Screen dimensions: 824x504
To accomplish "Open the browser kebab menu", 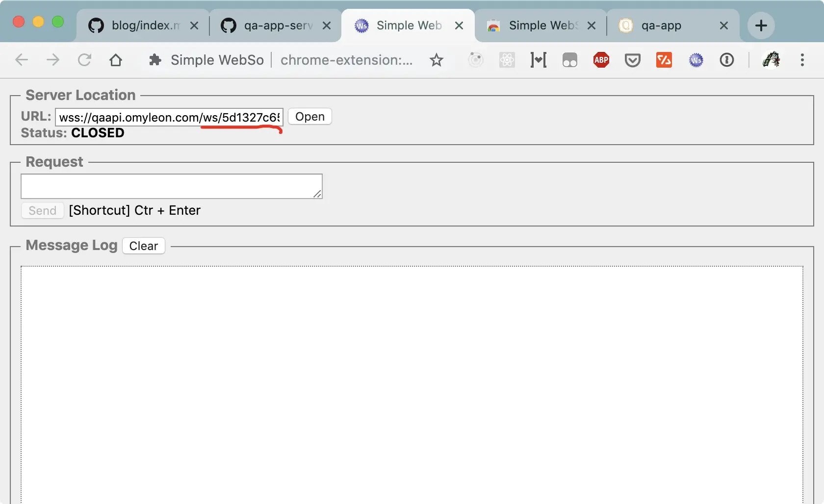I will point(802,60).
